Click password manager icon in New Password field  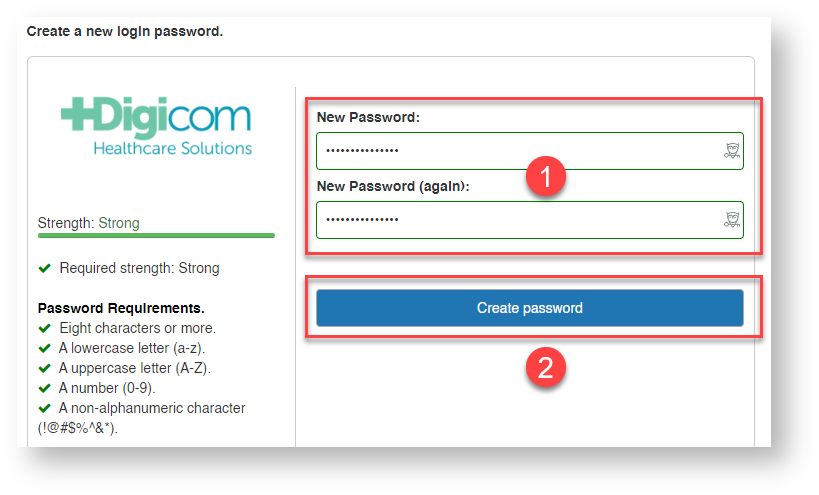tap(732, 151)
